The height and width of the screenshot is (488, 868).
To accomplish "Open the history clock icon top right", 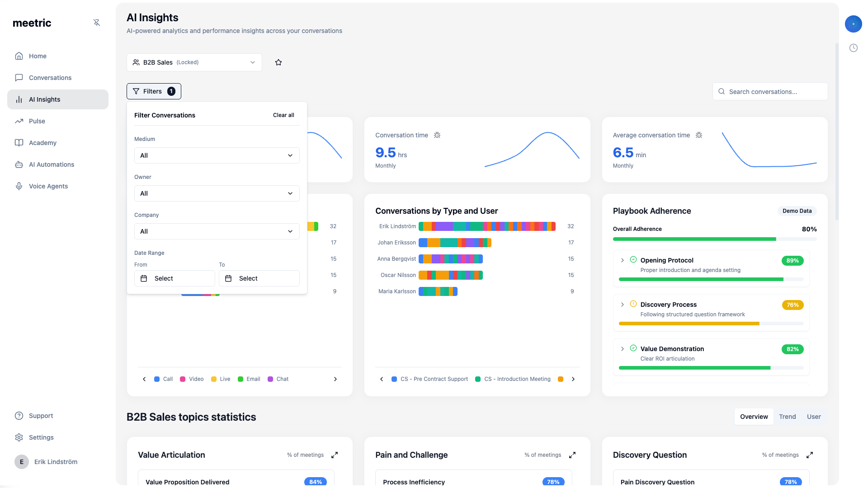I will (x=854, y=47).
